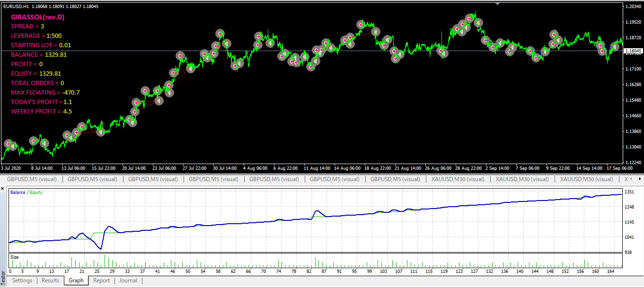This screenshot has width=644, height=288.
Task: Click the 1.20340 price scale label
Action: pyautogui.click(x=633, y=7)
